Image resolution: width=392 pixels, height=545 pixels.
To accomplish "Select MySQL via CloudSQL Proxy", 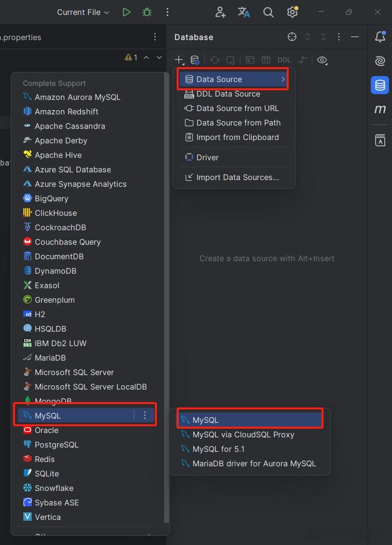I will coord(250,434).
